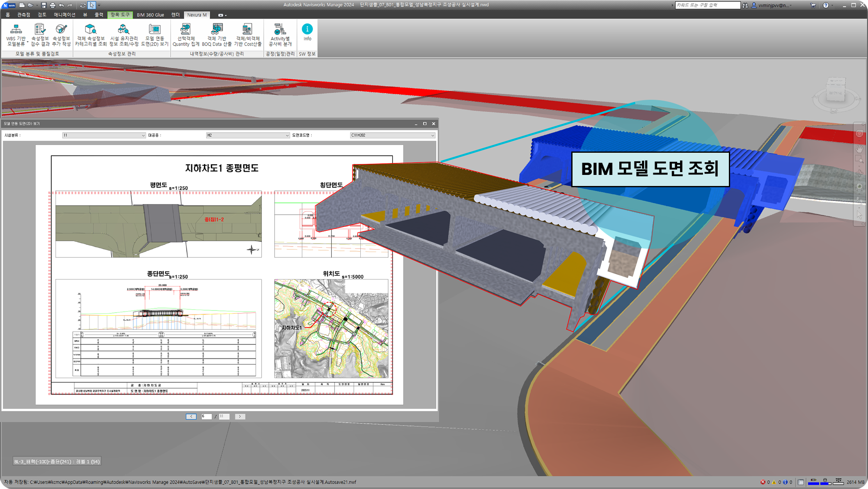Toggle the Orbit tool in navigation bar
The height and width of the screenshot is (489, 868).
tap(859, 172)
